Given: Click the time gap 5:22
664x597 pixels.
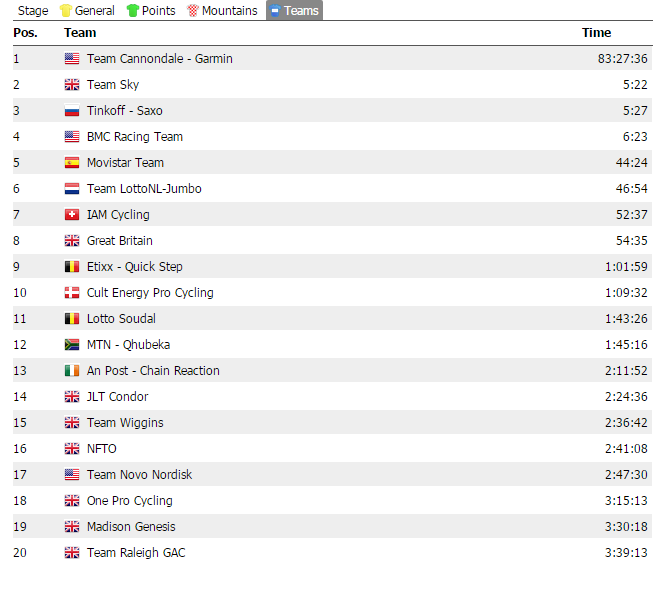Looking at the screenshot, I should 635,85.
